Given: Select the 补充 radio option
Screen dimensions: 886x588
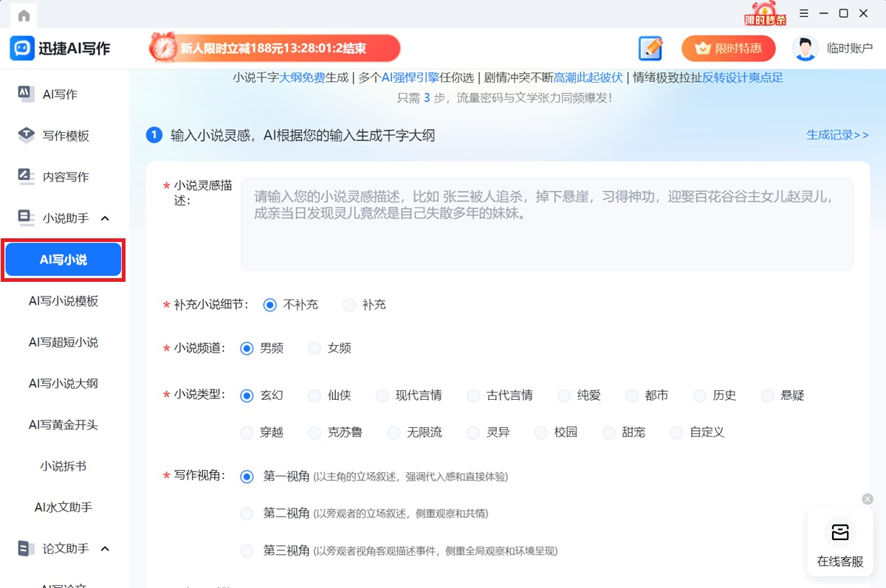Looking at the screenshot, I should tap(349, 305).
